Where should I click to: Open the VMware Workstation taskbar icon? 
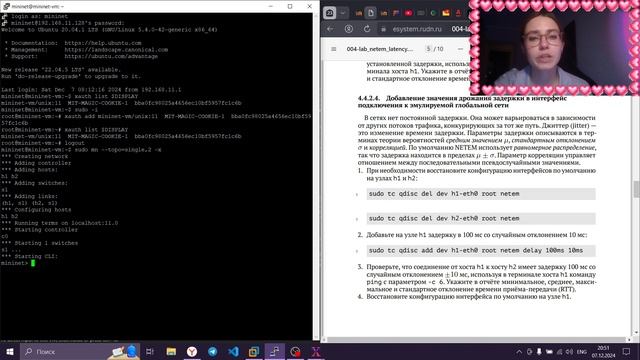click(254, 351)
